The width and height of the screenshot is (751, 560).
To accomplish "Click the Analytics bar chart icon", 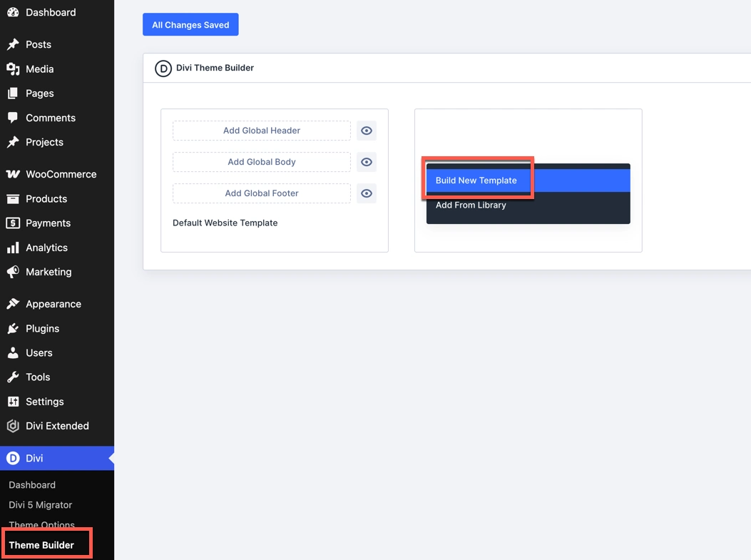I will pos(13,248).
